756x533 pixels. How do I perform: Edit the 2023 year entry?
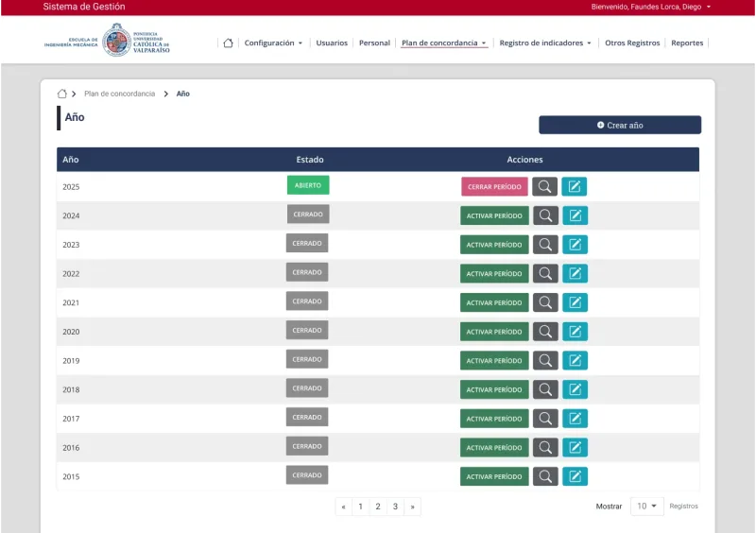coord(576,245)
